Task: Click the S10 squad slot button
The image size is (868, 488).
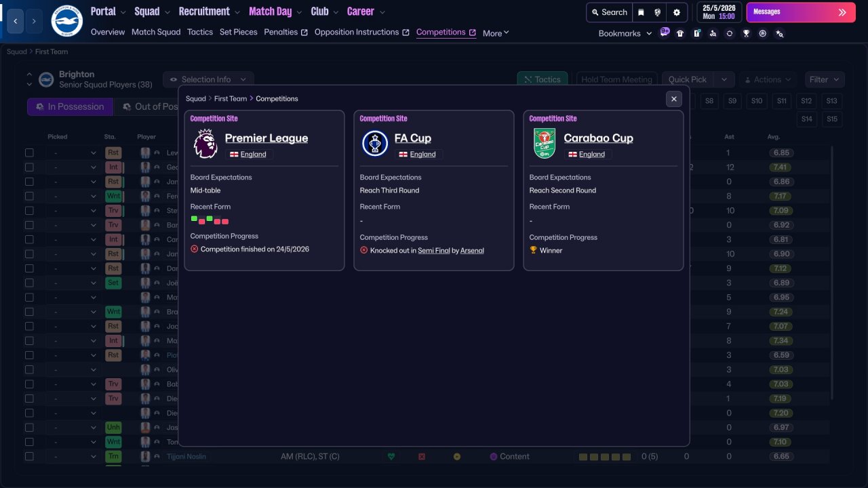Action: point(757,101)
